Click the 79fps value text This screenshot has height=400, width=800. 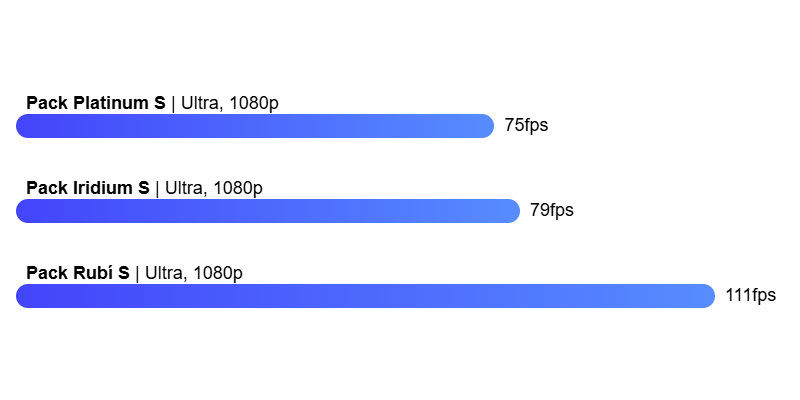coord(552,210)
